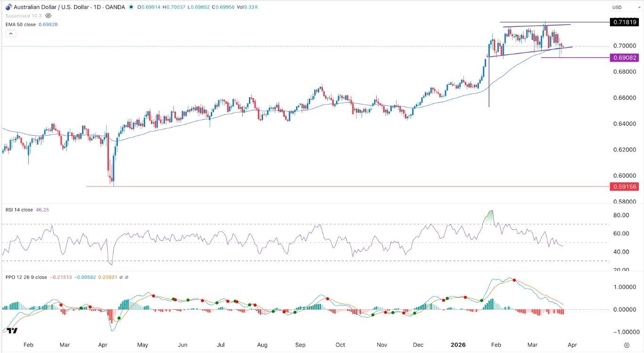This screenshot has width=644, height=353.
Task: Click the RSI 14 close indicator label
Action: 19,210
